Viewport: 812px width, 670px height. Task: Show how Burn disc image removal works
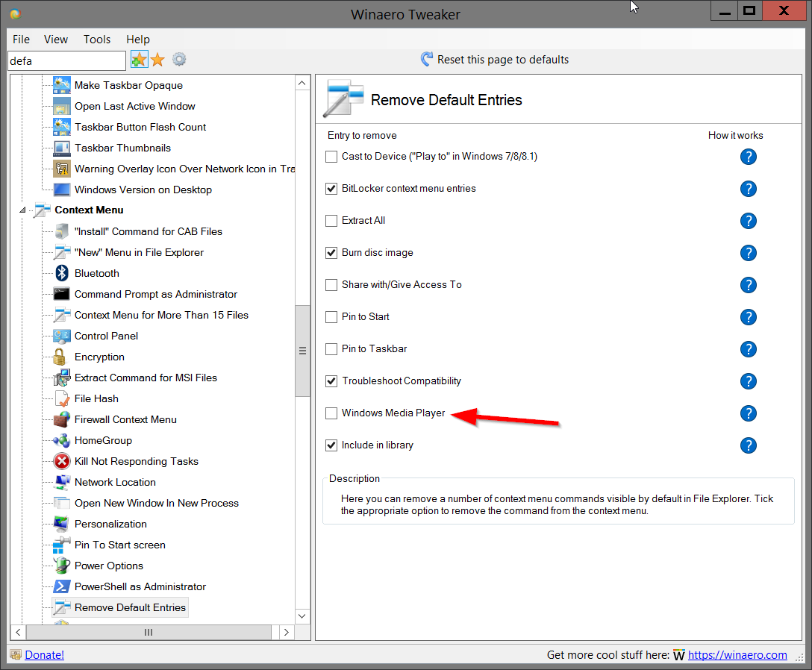pyautogui.click(x=749, y=253)
